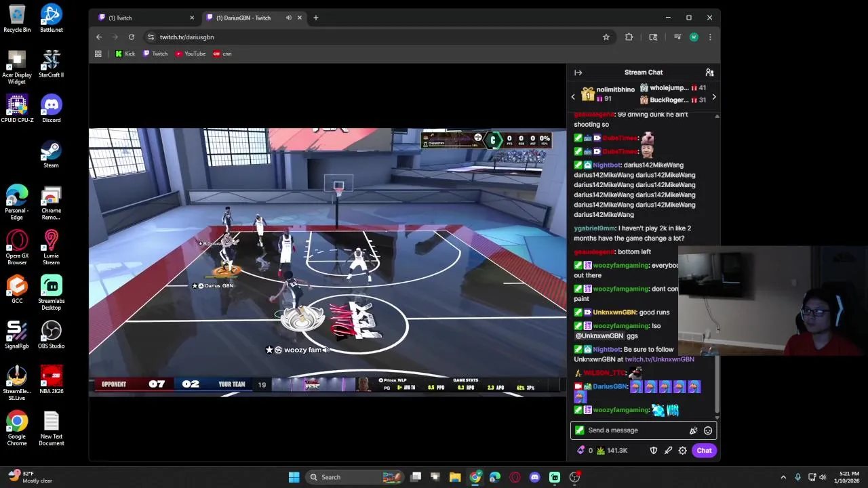Viewport: 868px width, 488px height.
Task: Open the cnn bookmark
Action: click(222, 54)
